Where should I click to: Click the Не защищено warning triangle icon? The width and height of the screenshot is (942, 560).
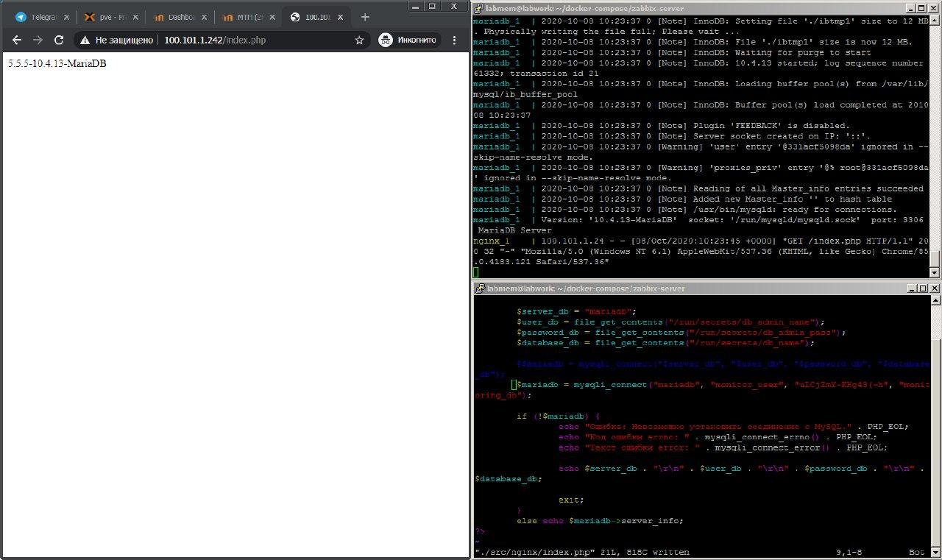[x=85, y=40]
